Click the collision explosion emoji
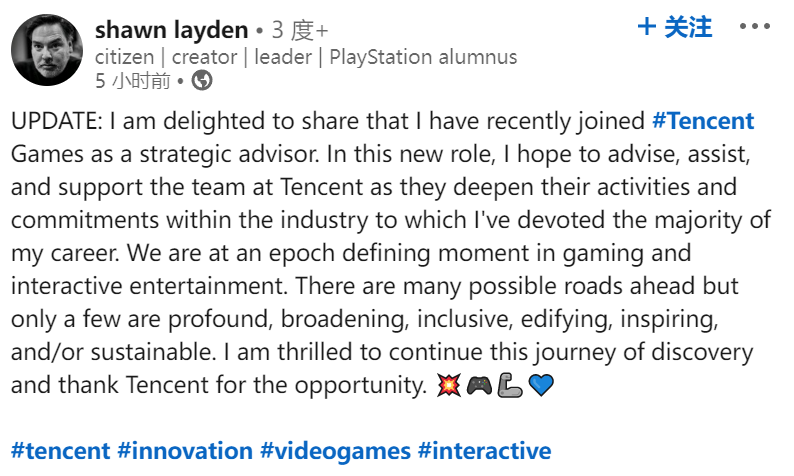Screen dimensions: 794x476 (x=450, y=386)
